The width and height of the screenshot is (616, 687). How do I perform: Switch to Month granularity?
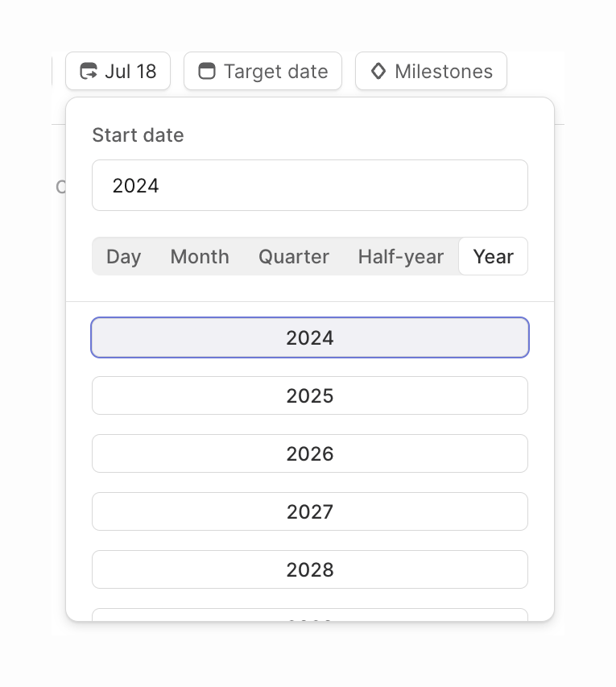pos(199,256)
